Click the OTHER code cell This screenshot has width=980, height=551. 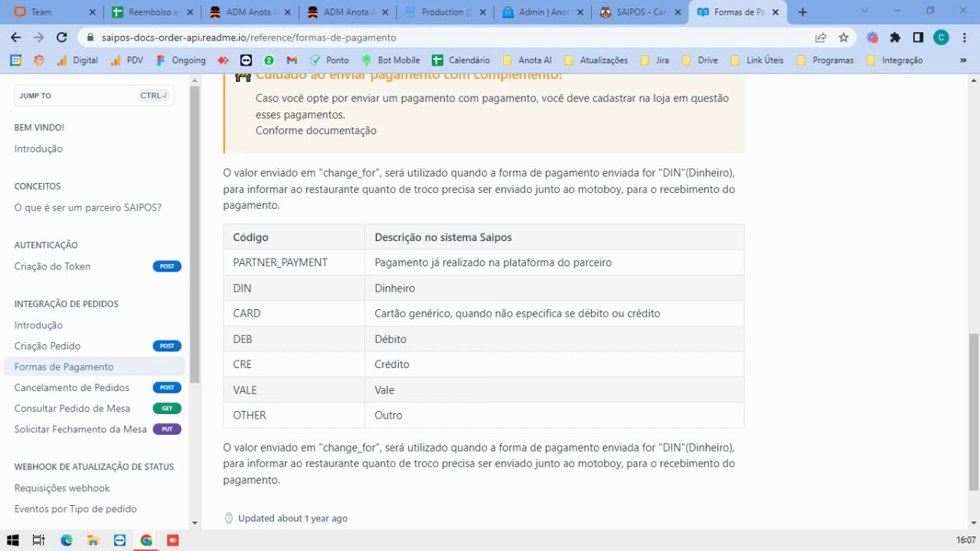(294, 415)
